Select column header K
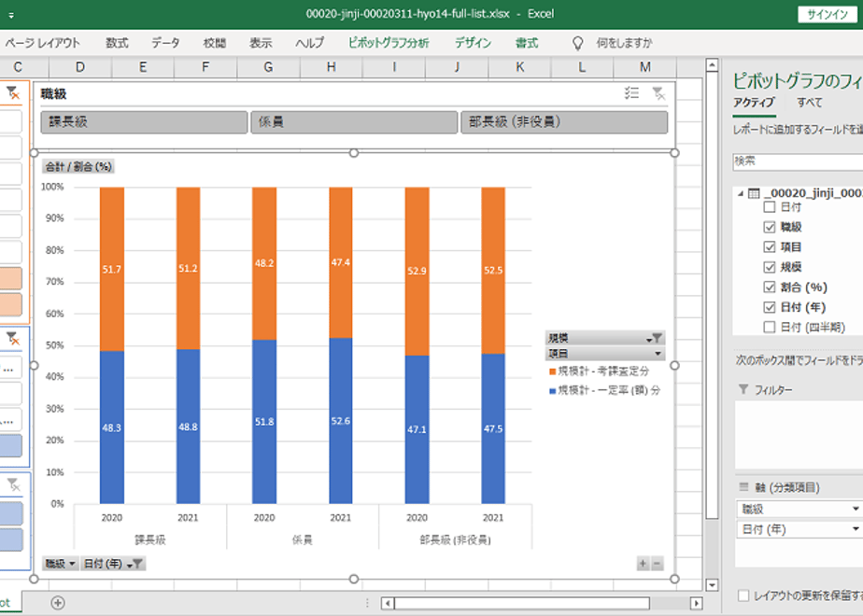 520,67
